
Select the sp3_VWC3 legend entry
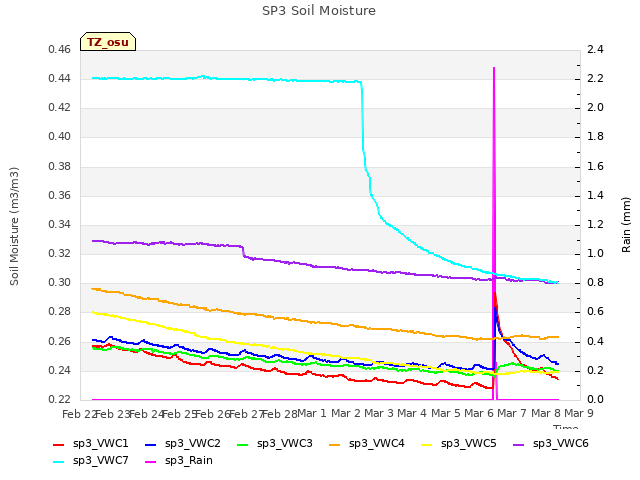274,443
